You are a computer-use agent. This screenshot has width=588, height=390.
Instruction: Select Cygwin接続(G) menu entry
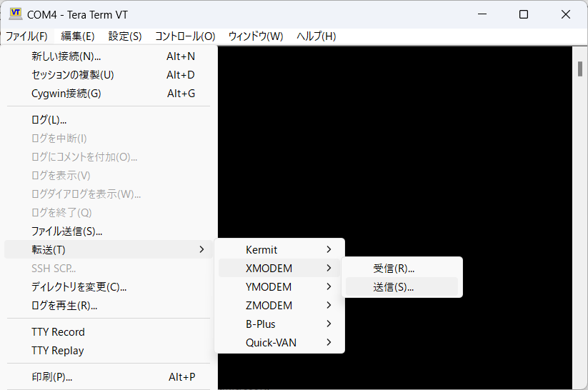pos(109,94)
